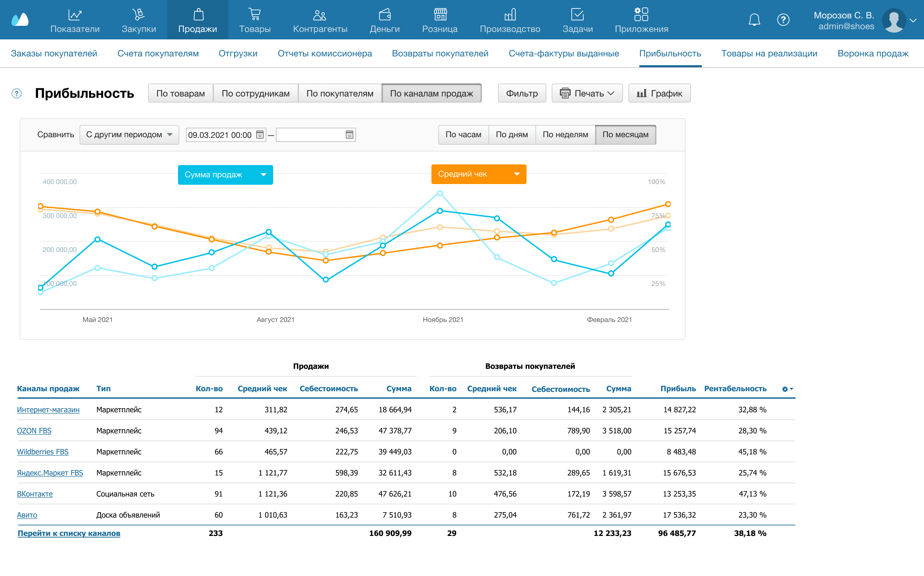Open calendar picker for start date
Screen dimensions: 924x576
[260, 134]
